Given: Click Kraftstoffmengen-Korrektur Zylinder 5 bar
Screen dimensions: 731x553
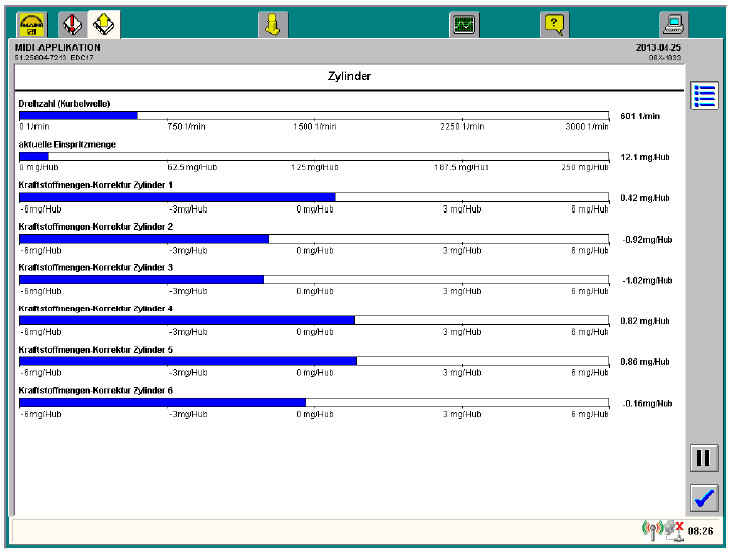Looking at the screenshot, I should click(313, 361).
